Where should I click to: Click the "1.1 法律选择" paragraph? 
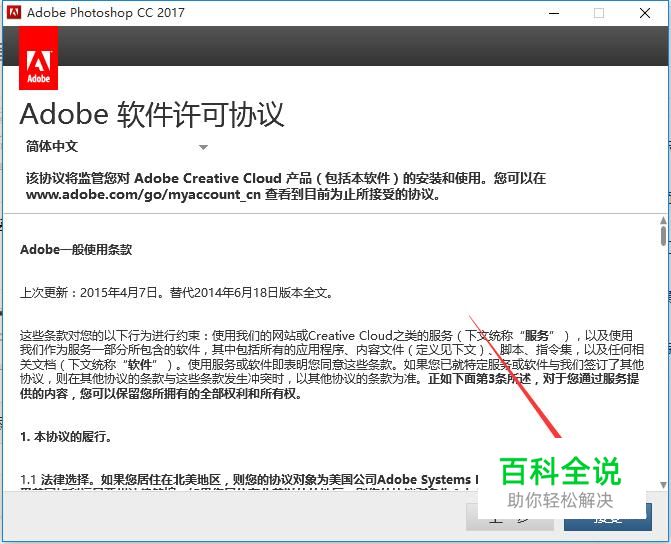[249, 479]
